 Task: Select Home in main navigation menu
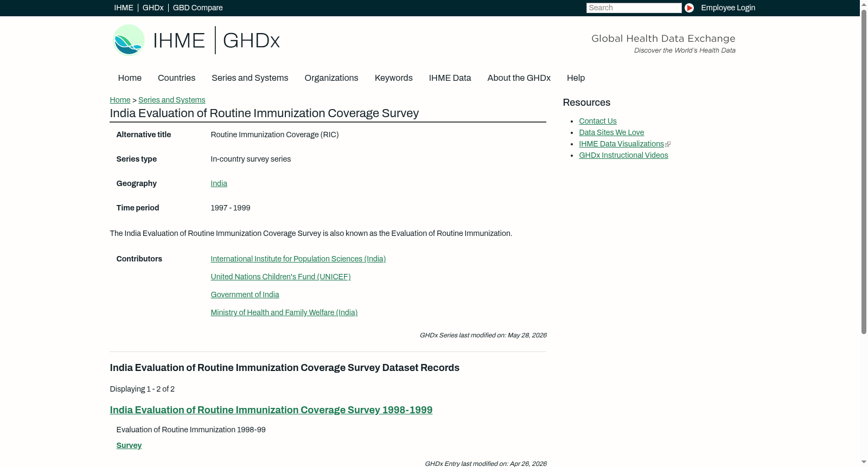click(x=130, y=78)
